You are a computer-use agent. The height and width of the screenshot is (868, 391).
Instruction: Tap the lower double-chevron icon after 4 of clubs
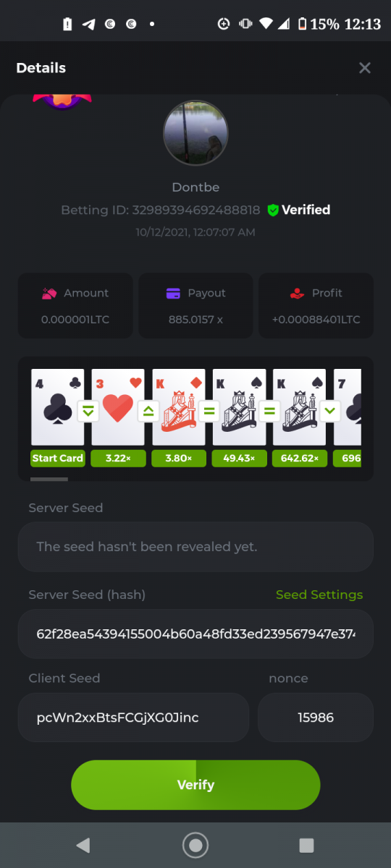pos(88,412)
